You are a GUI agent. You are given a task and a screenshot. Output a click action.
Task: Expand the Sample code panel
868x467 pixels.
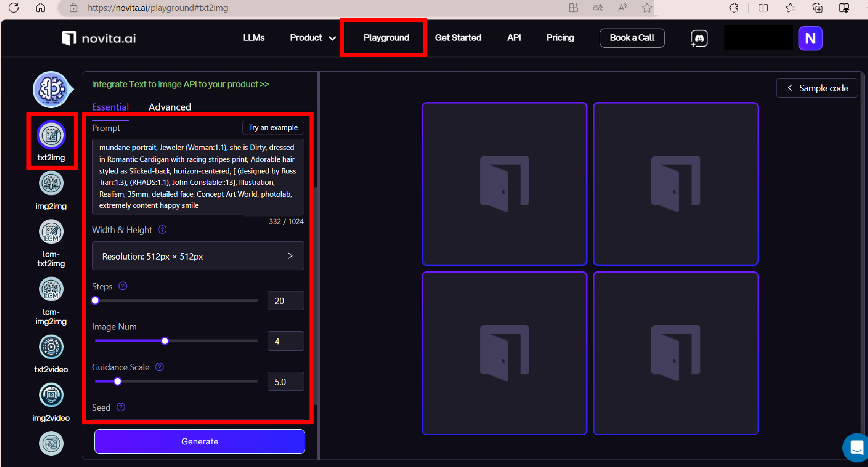tap(817, 88)
